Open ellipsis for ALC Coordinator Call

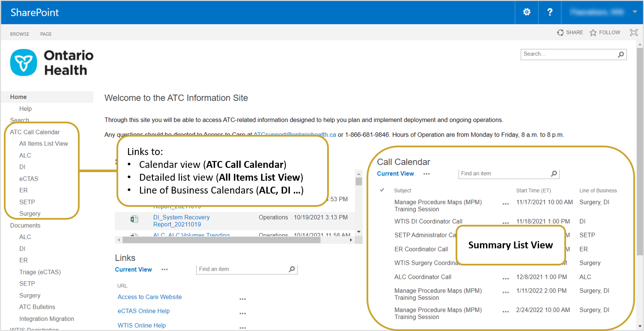(x=506, y=279)
